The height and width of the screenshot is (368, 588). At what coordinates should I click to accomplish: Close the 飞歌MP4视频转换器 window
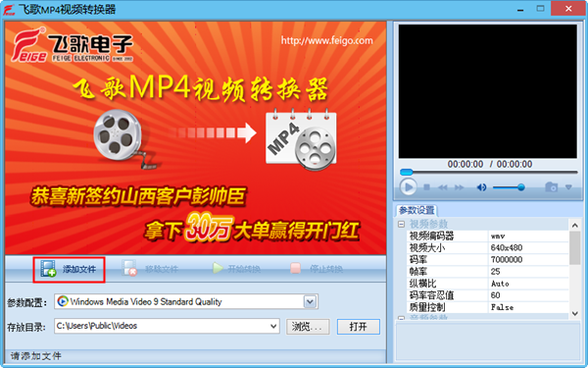click(x=568, y=8)
